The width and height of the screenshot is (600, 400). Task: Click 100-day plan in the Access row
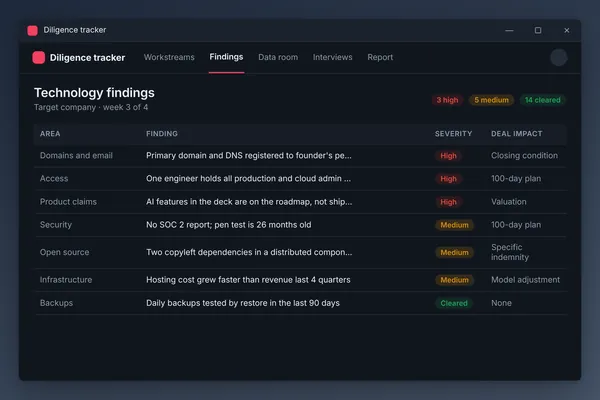[x=516, y=178]
